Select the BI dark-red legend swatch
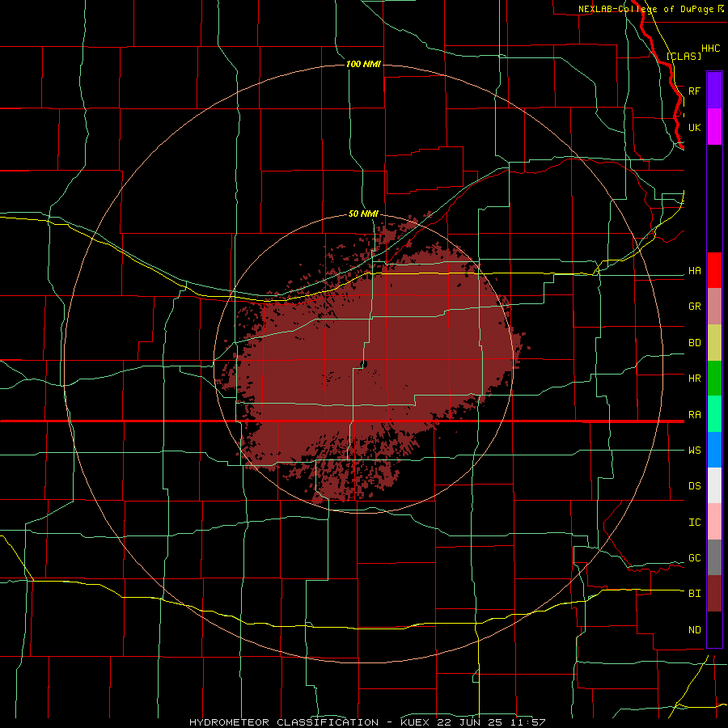Screen dimensions: 728x728 click(x=714, y=594)
